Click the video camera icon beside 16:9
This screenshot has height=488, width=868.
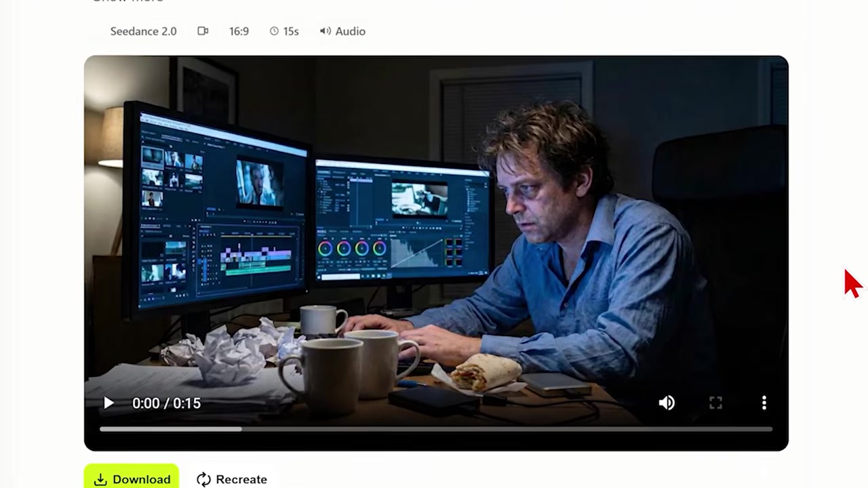click(203, 31)
